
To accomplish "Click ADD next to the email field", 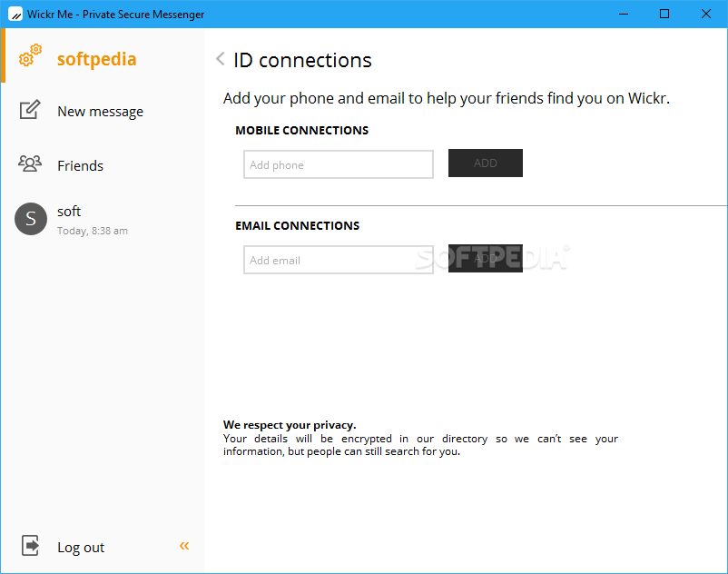I will tap(485, 258).
